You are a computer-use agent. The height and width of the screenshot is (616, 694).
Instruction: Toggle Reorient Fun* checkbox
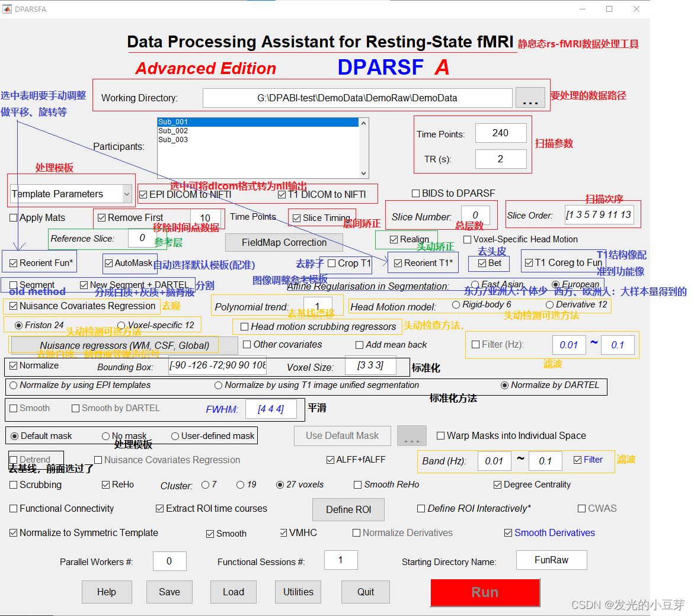(x=13, y=263)
